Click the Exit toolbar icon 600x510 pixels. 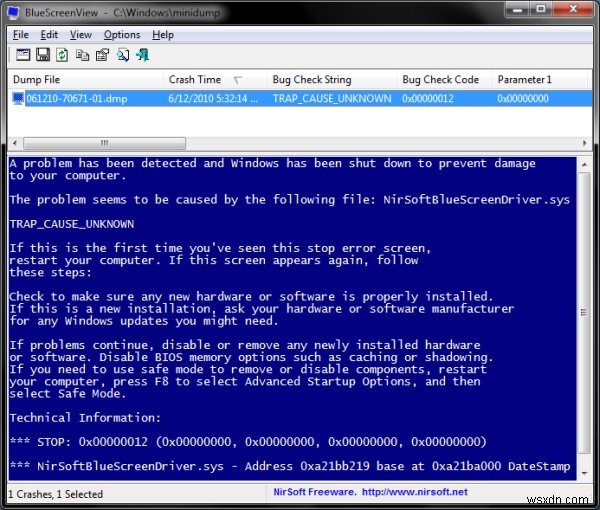[x=142, y=55]
